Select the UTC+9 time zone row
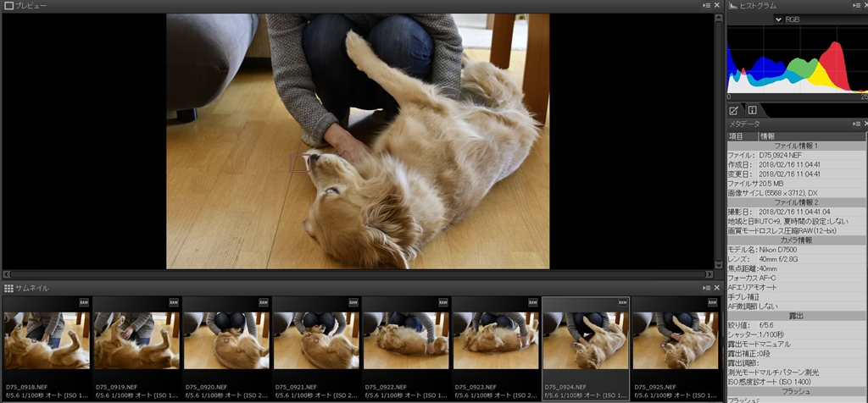This screenshot has width=868, height=403. coord(796,221)
